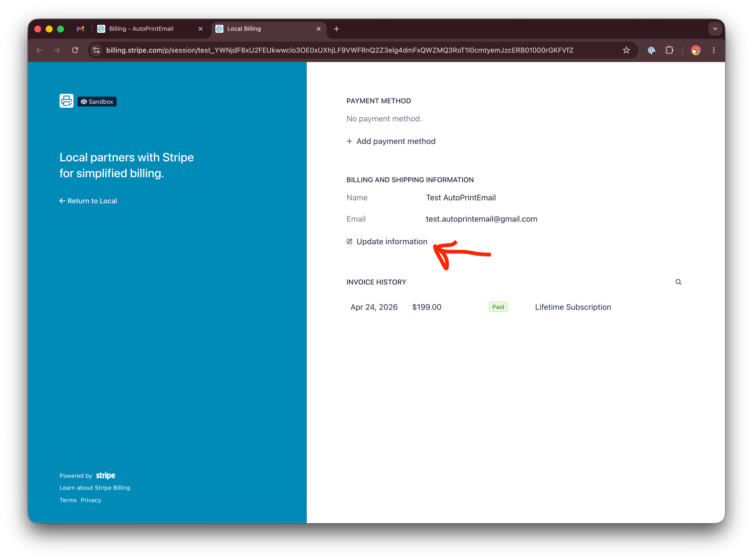753x560 pixels.
Task: Reload the page
Action: pos(75,50)
